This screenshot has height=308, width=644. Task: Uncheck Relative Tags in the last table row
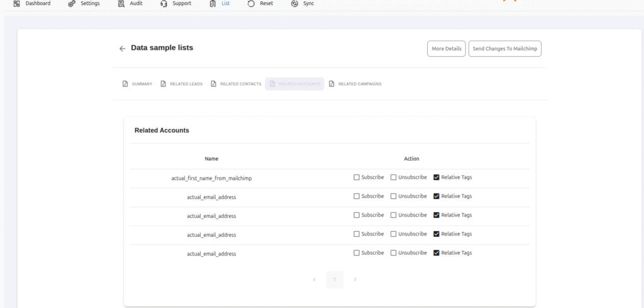436,253
